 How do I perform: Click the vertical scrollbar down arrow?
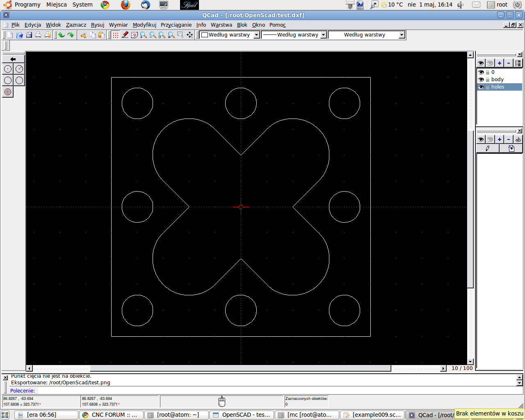click(x=470, y=362)
